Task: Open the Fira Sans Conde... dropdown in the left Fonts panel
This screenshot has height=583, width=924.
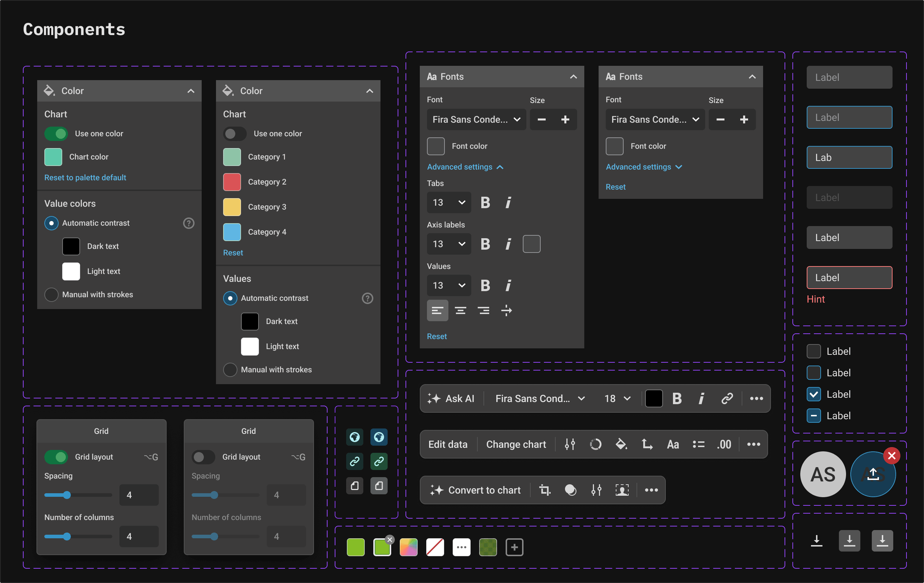Action: coord(476,119)
